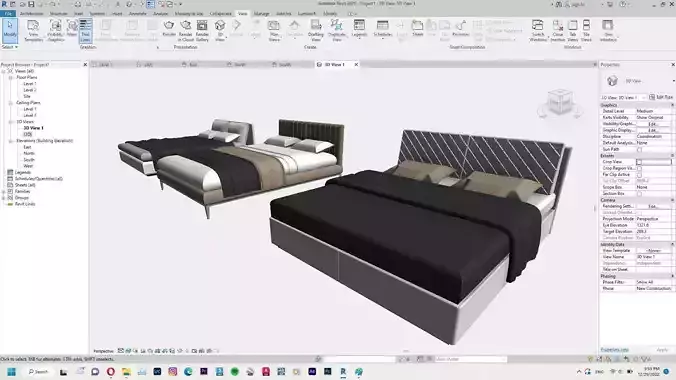
Task: Select 3D View 1 in Project Browser
Action: (33, 128)
